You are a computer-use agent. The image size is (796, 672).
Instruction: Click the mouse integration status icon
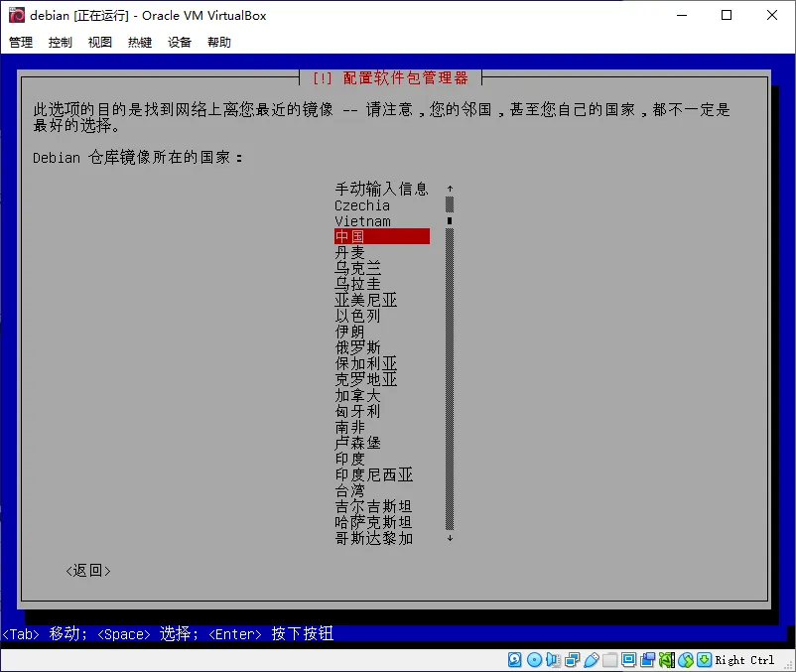[685, 660]
